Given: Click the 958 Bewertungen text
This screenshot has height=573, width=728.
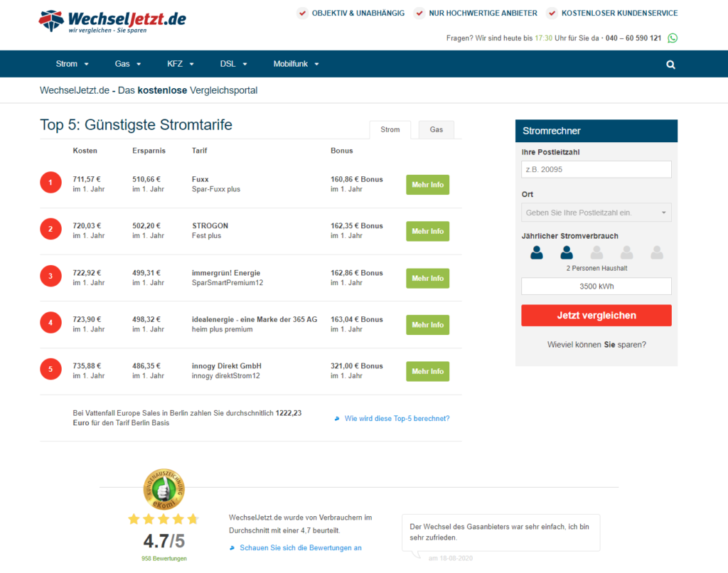Looking at the screenshot, I should click(x=164, y=559).
